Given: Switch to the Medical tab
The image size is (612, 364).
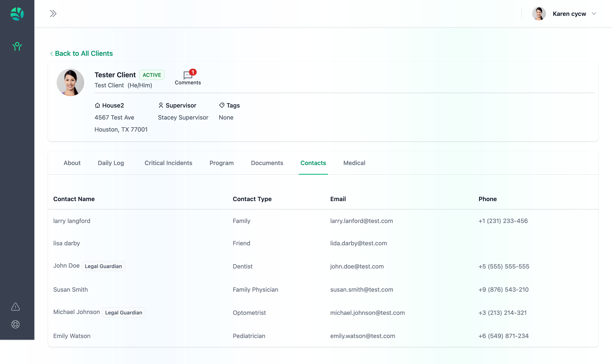Looking at the screenshot, I should tap(354, 163).
